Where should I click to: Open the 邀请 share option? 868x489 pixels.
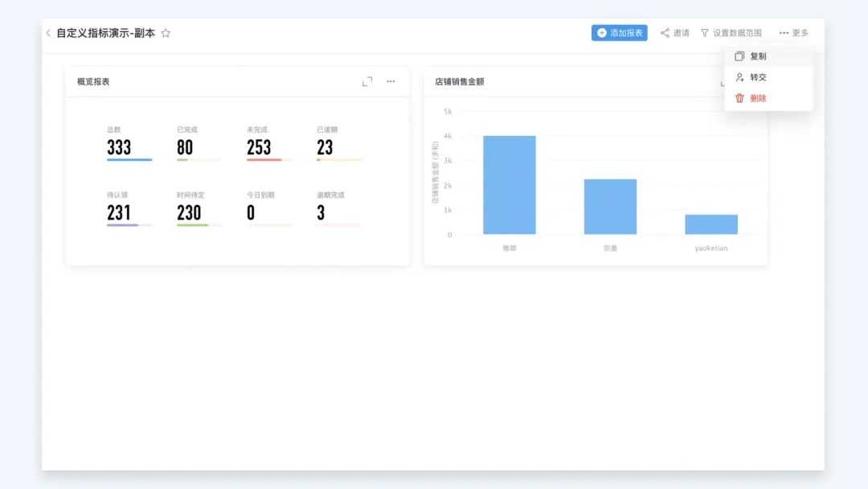tap(675, 33)
